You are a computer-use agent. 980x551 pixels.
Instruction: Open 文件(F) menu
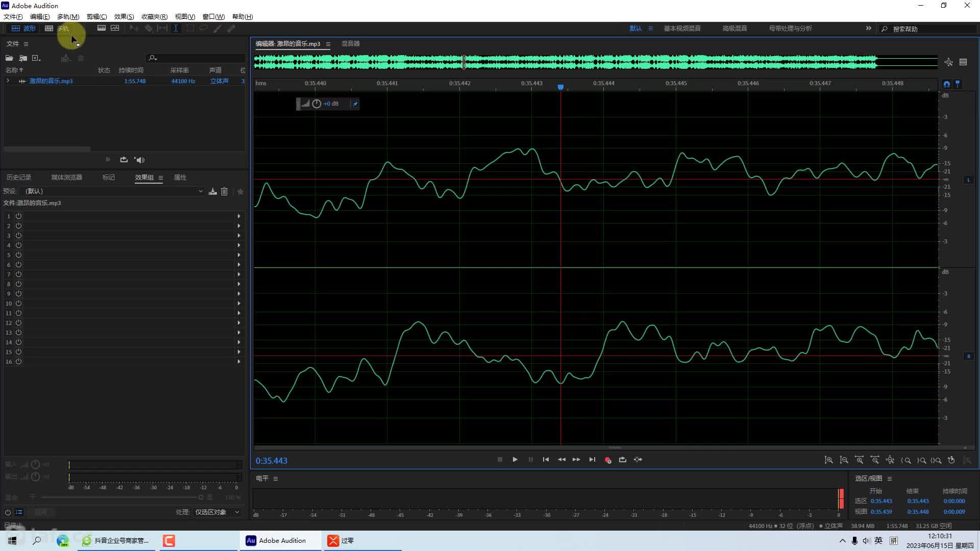coord(13,17)
